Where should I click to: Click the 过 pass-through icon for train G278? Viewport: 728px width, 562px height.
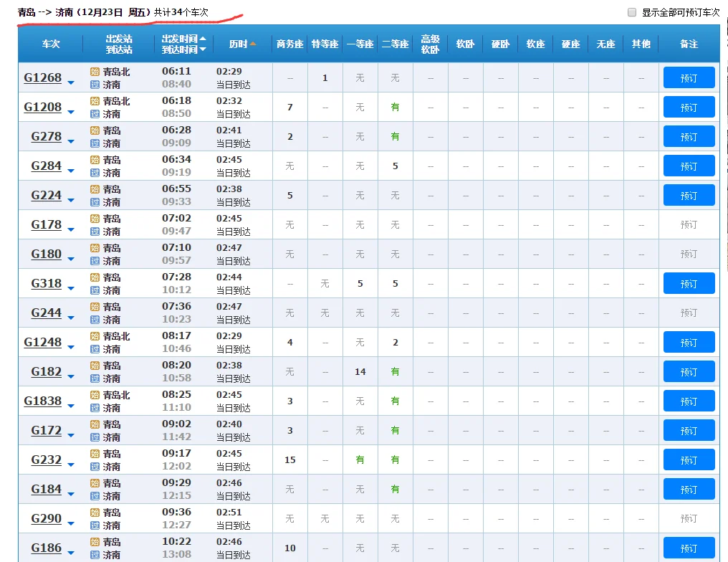[x=95, y=143]
